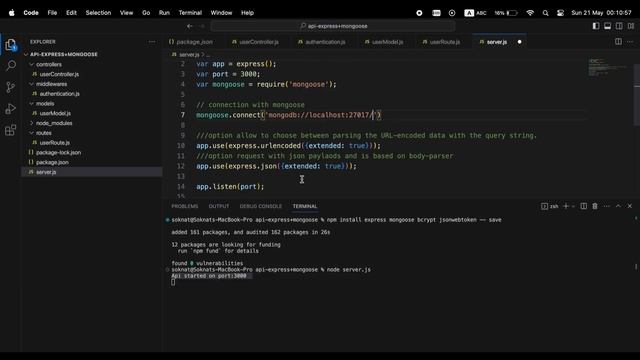Image resolution: width=640 pixels, height=360 pixels.
Task: Open userController.js in the file tree
Action: point(59,74)
